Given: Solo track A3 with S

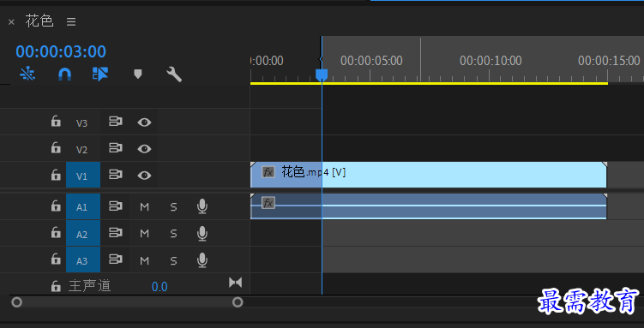Looking at the screenshot, I should tap(173, 260).
